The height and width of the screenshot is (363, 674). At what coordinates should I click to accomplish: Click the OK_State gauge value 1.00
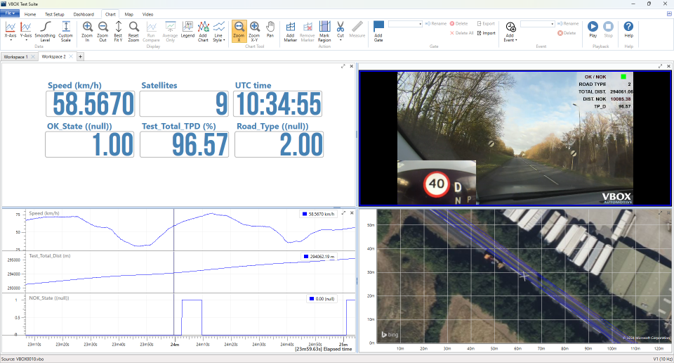(x=89, y=145)
